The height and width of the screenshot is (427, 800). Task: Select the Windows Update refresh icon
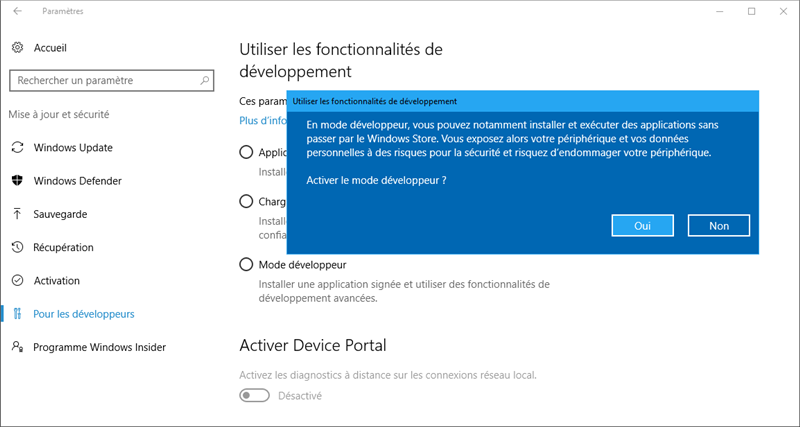17,147
